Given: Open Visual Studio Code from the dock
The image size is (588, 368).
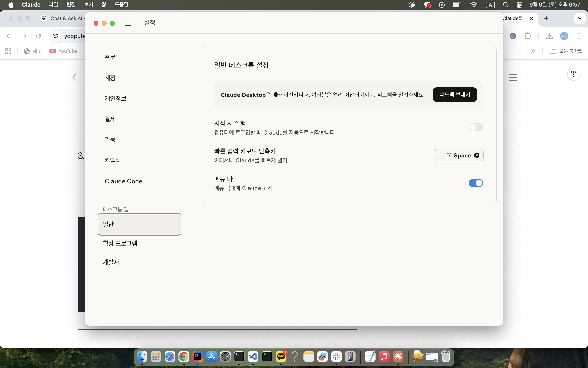Looking at the screenshot, I should coord(253,357).
